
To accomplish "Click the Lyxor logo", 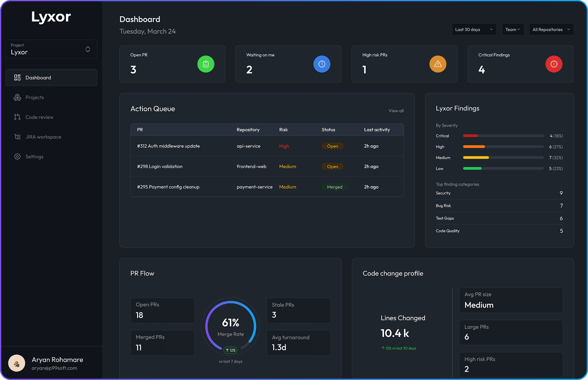I will (51, 17).
